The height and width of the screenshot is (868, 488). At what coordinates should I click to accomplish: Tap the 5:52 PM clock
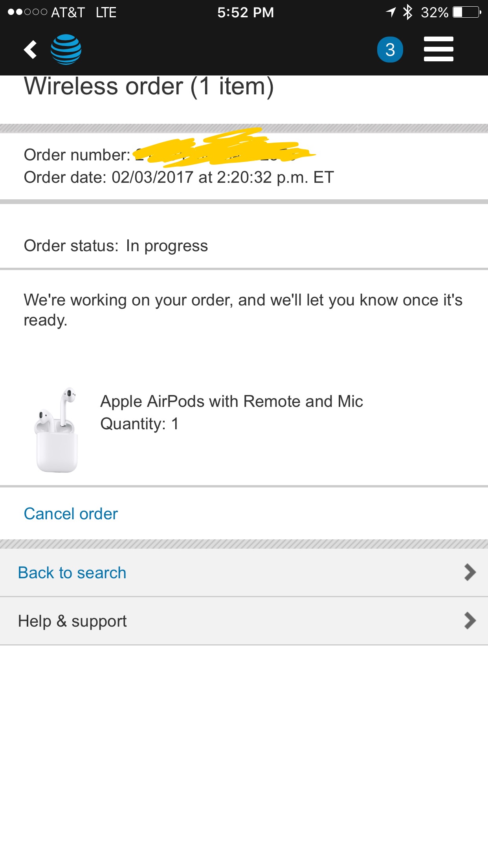246,12
